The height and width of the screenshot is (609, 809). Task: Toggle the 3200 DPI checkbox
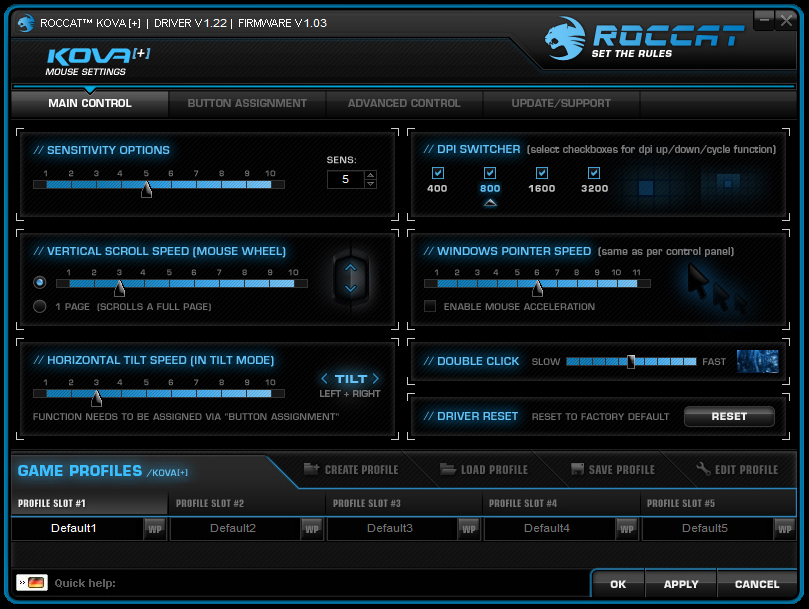pos(594,173)
